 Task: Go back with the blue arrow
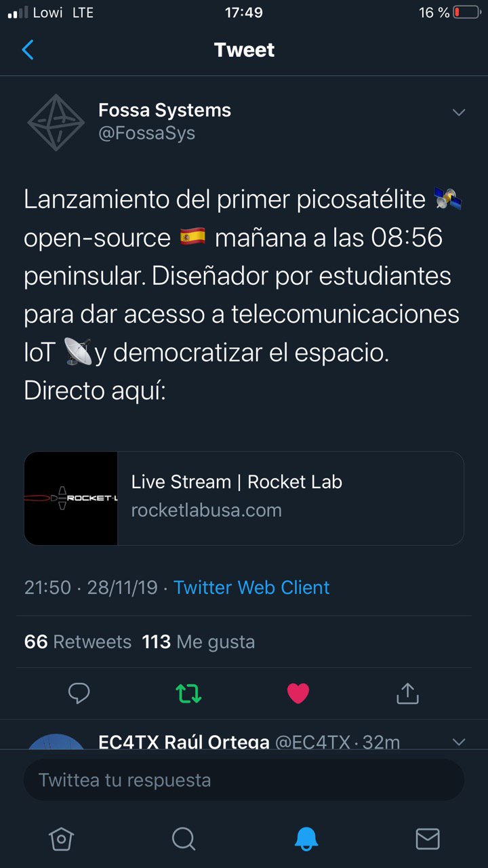click(x=28, y=50)
